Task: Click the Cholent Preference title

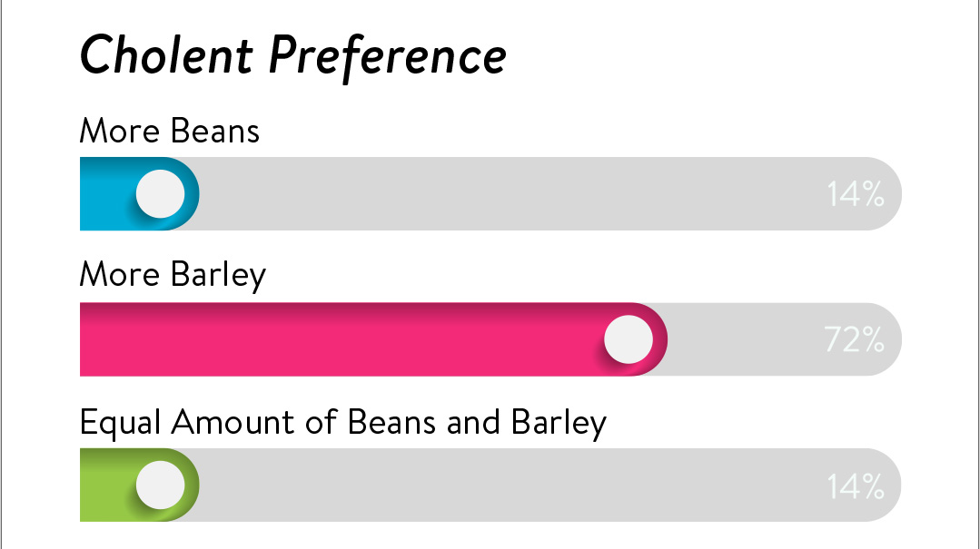Action: (x=293, y=55)
